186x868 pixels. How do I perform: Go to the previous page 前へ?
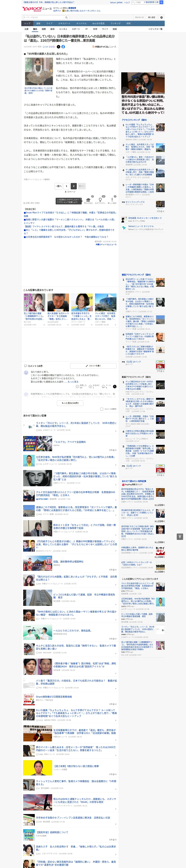pos(58,186)
